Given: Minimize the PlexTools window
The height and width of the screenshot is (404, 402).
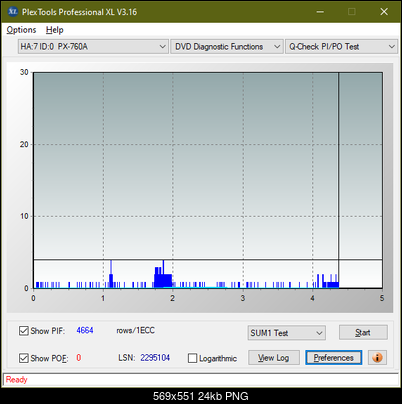Looking at the screenshot, I should pyautogui.click(x=320, y=12).
